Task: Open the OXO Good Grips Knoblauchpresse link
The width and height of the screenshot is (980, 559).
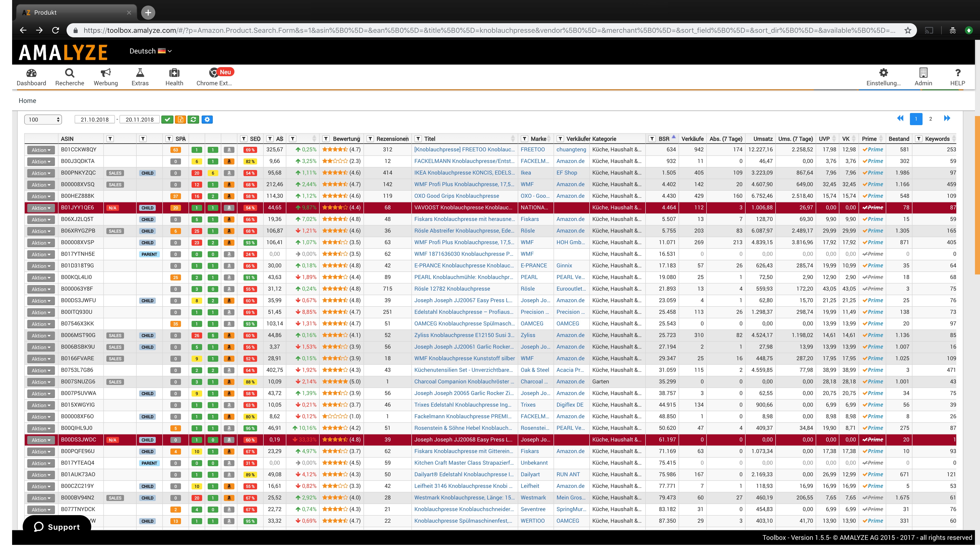Action: click(456, 196)
